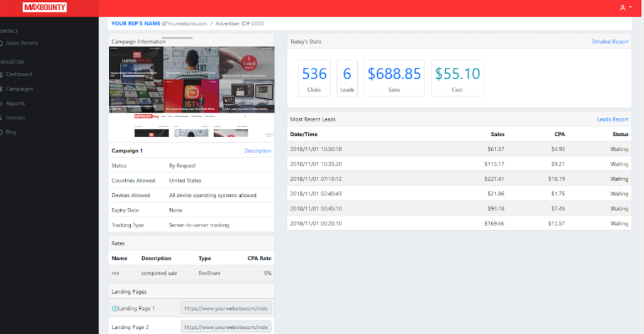Click the 6 Leads stat box
Screen dimensions: 644x334
pos(347,78)
